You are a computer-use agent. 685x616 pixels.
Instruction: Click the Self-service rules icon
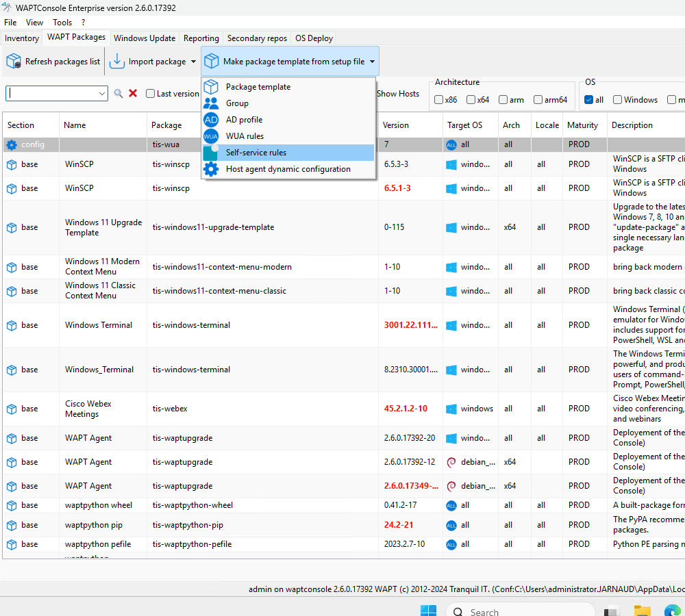tap(211, 153)
